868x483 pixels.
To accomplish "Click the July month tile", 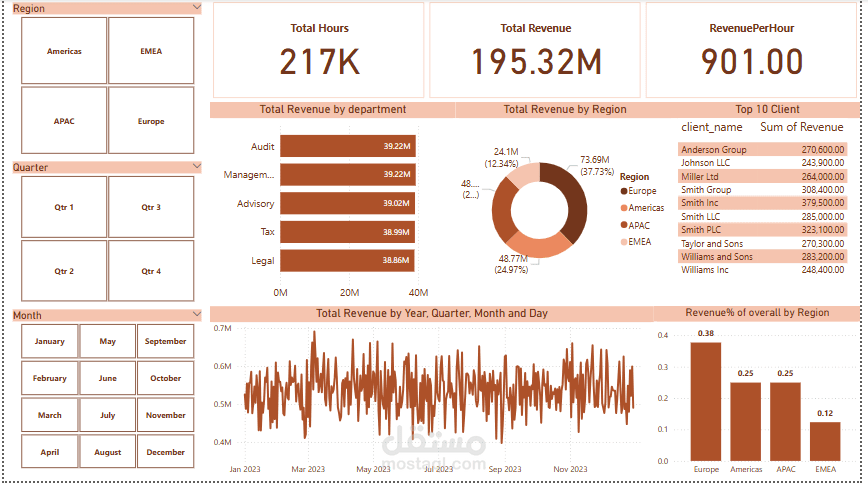I will tap(108, 415).
